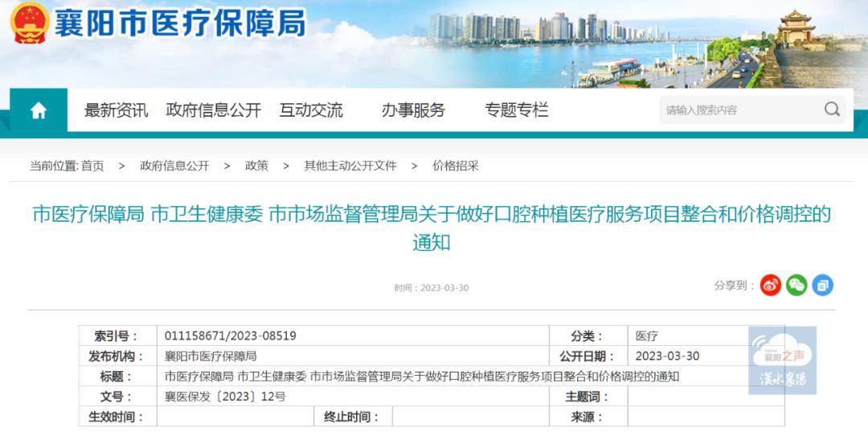The width and height of the screenshot is (868, 432).
Task: Open 其他主动公开文件 breadcrumb link
Action: (x=350, y=166)
